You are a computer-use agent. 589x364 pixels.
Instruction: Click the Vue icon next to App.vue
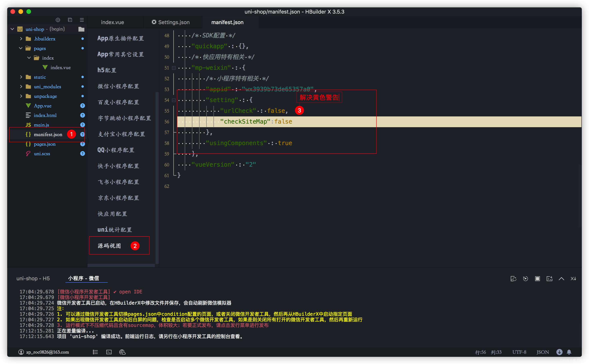click(28, 106)
